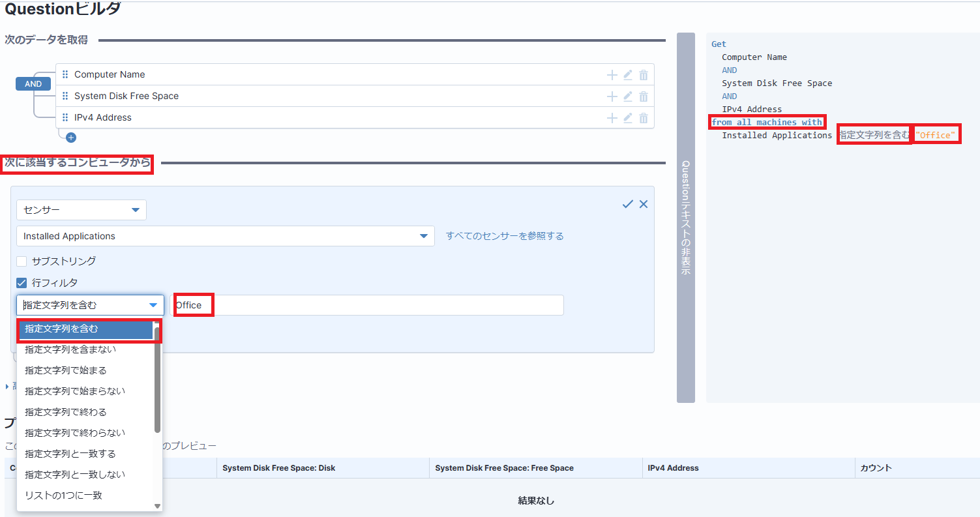
Task: Add item next to Computer Name row
Action: tap(612, 75)
